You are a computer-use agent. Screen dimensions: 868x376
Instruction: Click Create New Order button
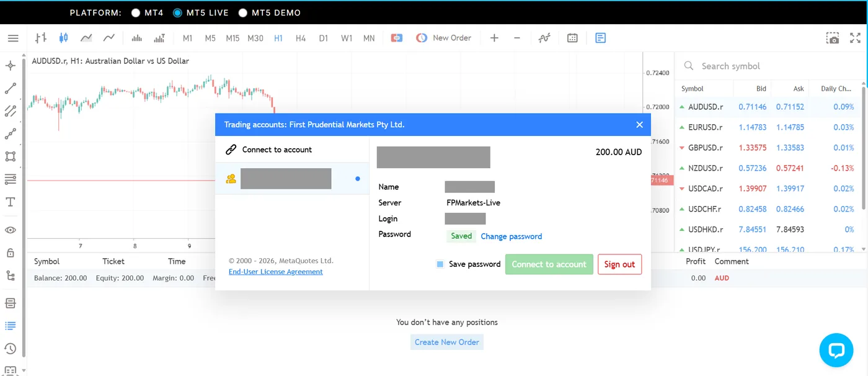pos(447,342)
